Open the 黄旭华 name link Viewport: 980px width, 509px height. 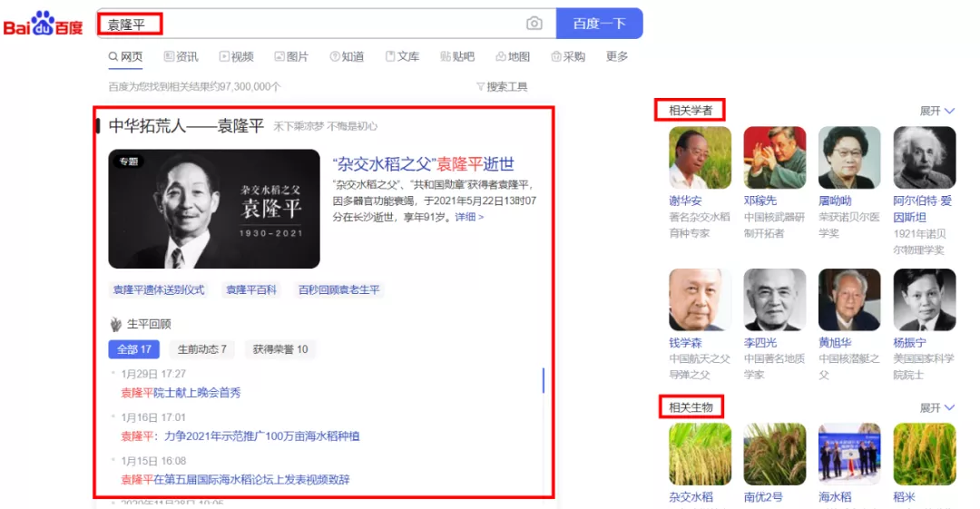tap(835, 343)
